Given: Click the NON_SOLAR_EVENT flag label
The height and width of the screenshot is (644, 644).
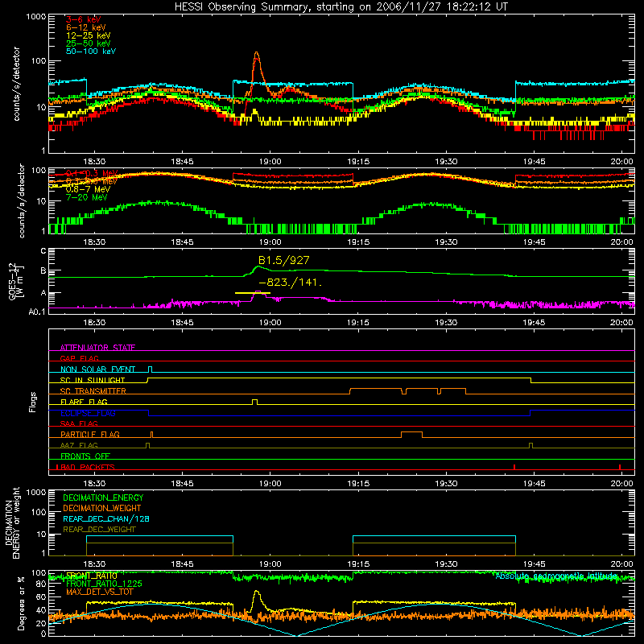Looking at the screenshot, I should (97, 369).
